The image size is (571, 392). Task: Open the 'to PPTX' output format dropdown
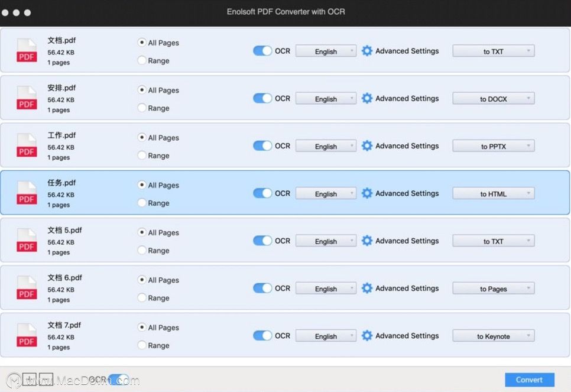(494, 146)
